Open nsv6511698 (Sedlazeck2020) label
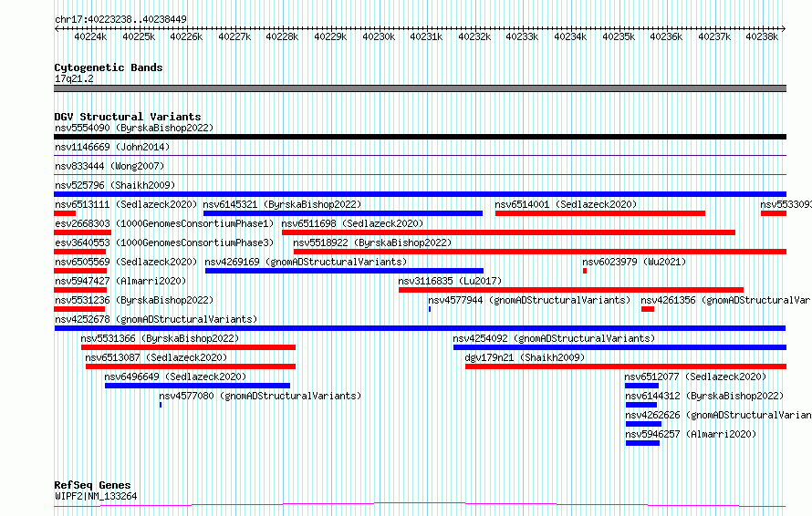 pos(353,223)
